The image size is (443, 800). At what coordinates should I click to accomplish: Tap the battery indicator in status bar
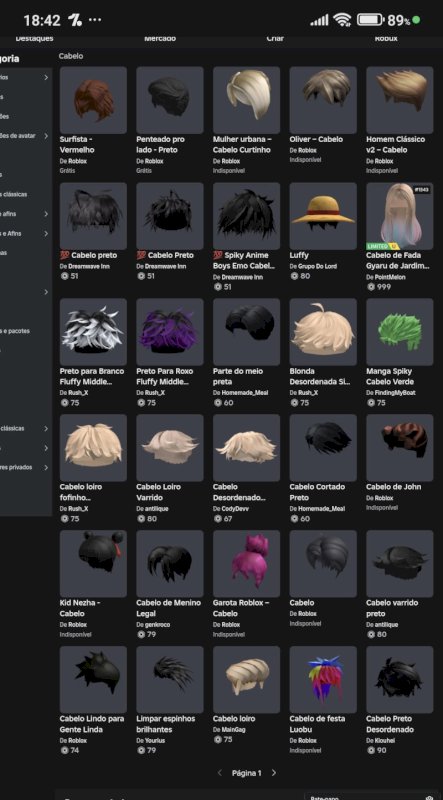[371, 20]
